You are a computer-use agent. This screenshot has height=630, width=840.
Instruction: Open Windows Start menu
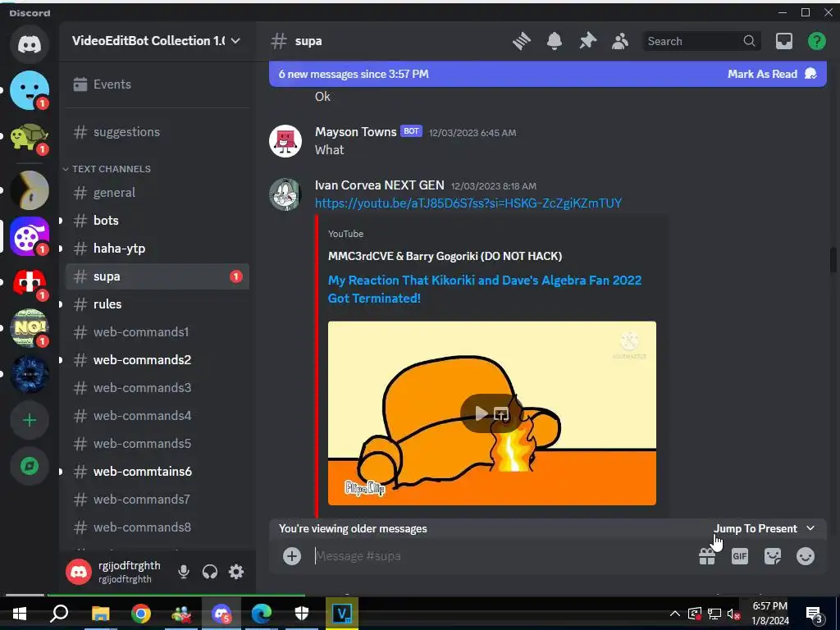tap(20, 614)
